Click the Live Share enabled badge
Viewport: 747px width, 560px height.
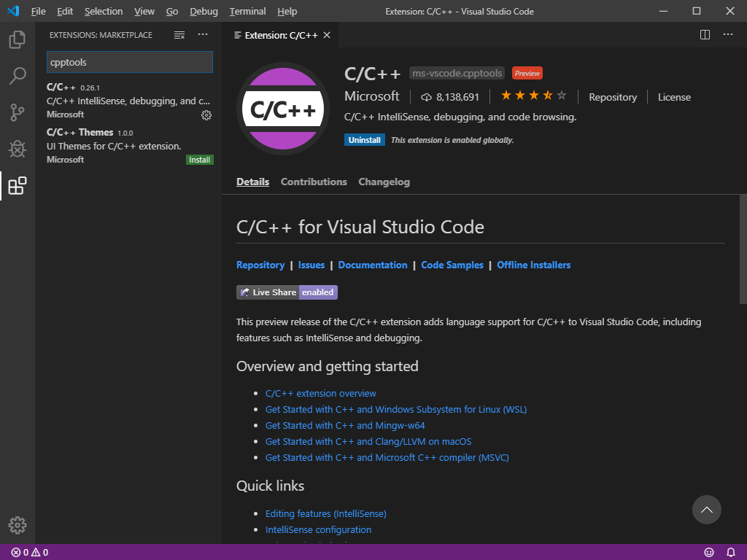click(x=287, y=292)
